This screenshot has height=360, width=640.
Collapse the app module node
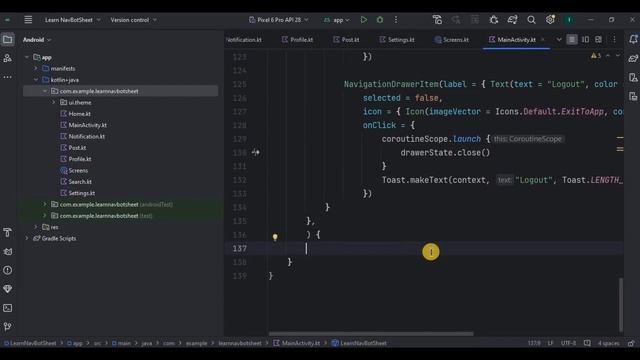click(27, 57)
